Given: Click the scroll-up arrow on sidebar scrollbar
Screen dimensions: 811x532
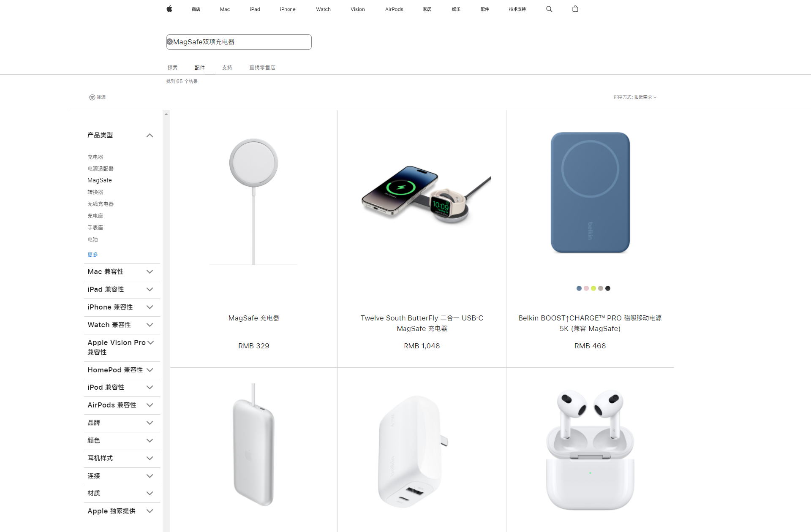Looking at the screenshot, I should 166,114.
